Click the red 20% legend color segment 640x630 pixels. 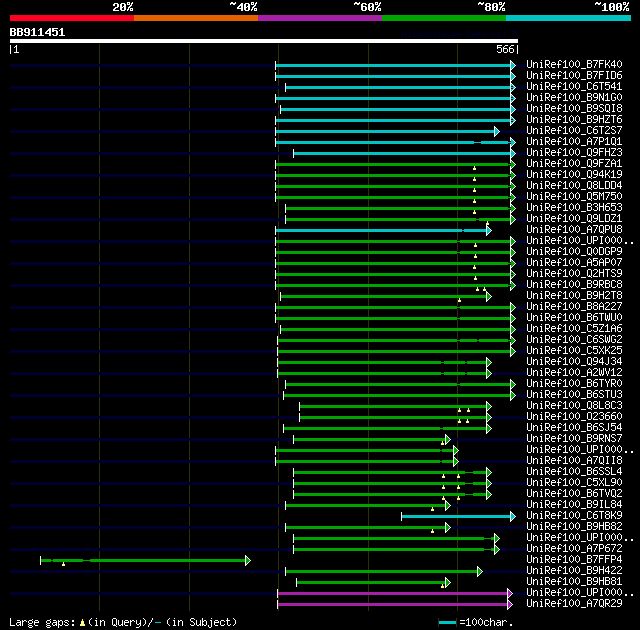coord(72,18)
